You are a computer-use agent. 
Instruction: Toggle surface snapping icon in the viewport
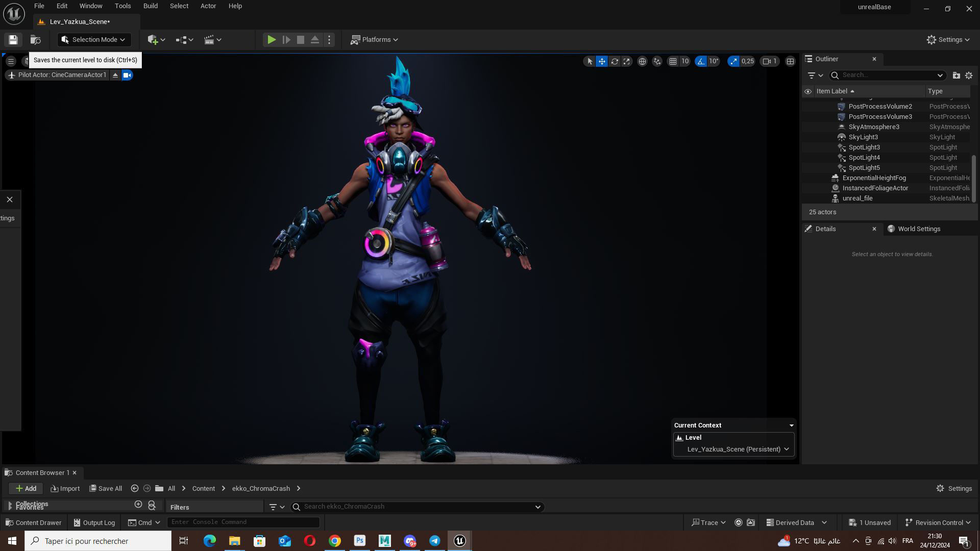point(657,61)
